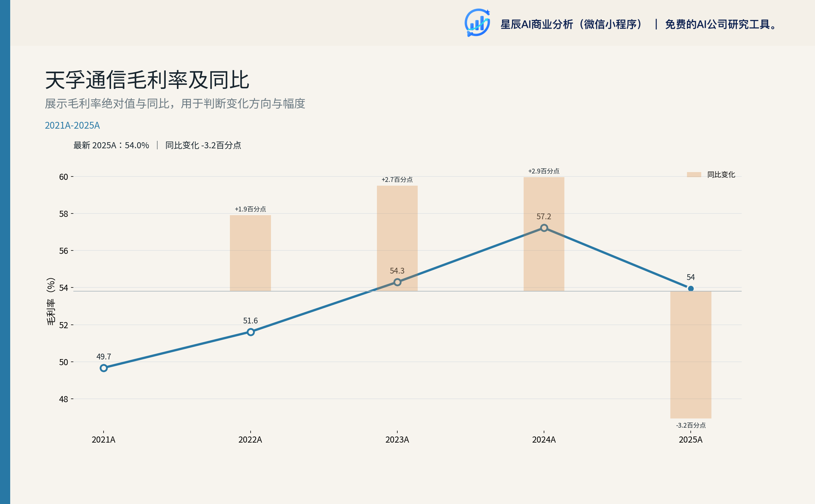Click the 48 y-axis tick label
Screen dimensions: 815x504
64,399
